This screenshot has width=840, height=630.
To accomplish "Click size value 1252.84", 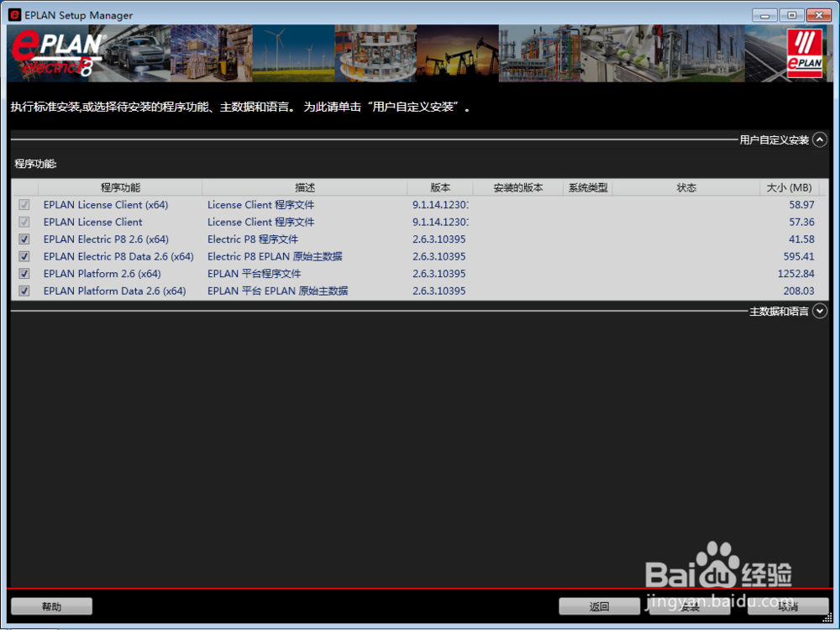I will tap(795, 273).
